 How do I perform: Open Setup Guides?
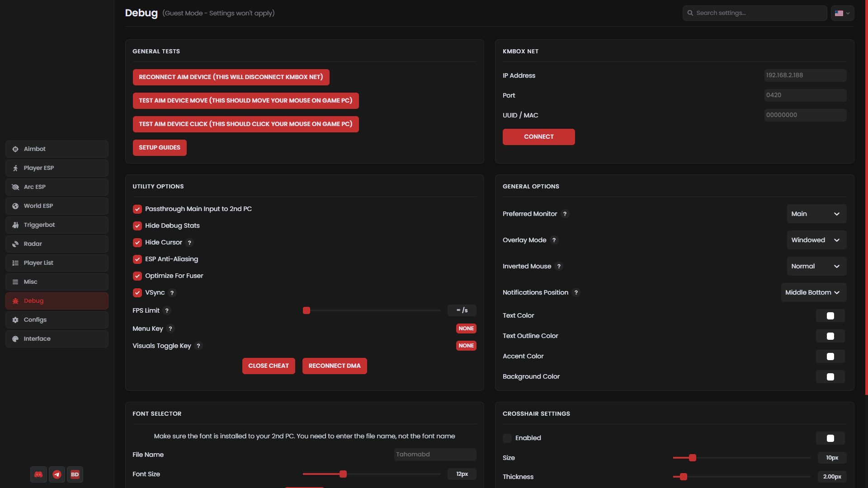[x=160, y=148]
